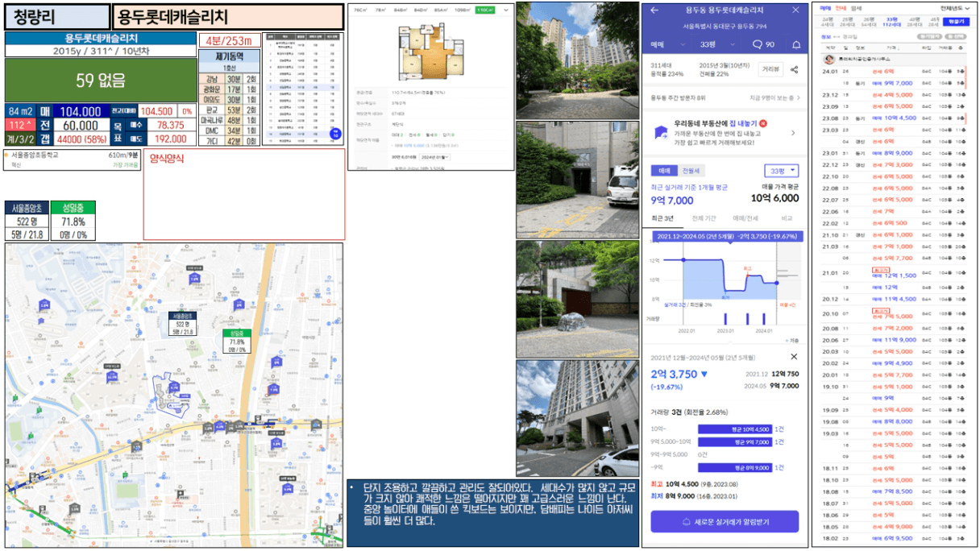This screenshot has width=980, height=551.
Task: Select the 매매 tab in the transaction list
Action: click(x=825, y=8)
